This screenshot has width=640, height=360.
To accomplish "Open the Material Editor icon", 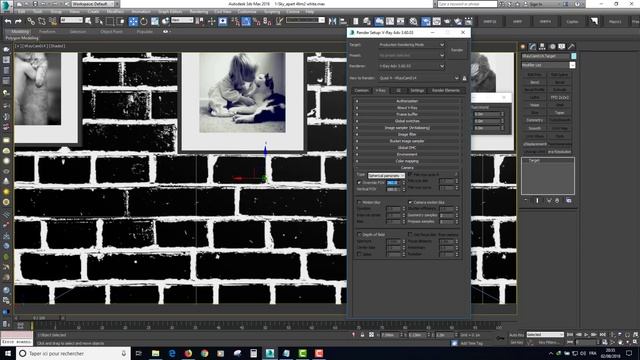I will [413, 21].
